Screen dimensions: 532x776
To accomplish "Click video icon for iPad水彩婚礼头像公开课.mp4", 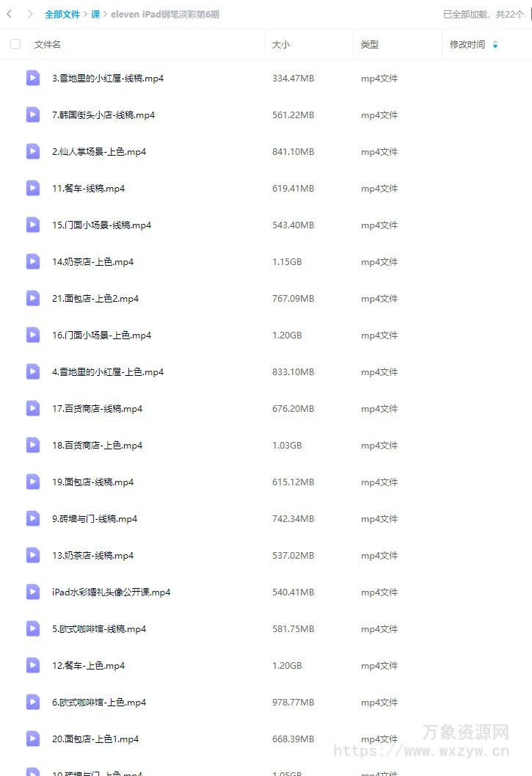I will [x=33, y=592].
